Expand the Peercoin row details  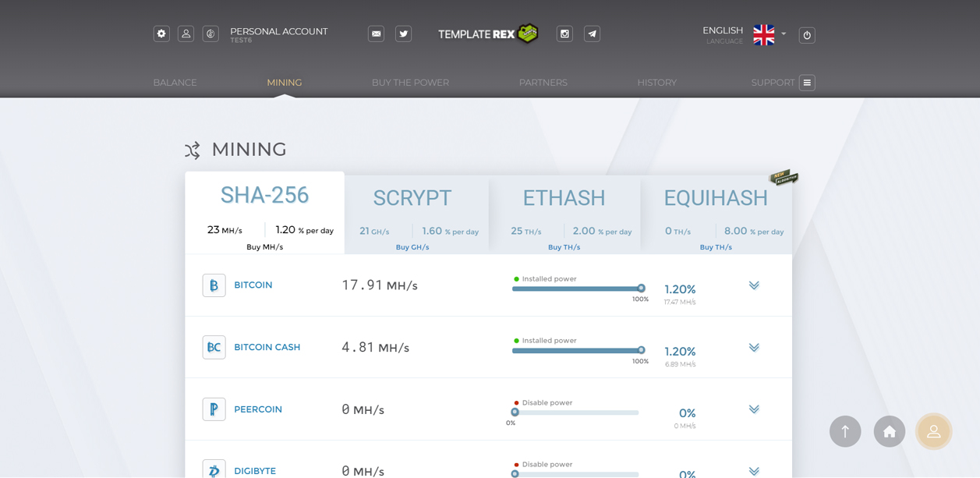tap(754, 409)
